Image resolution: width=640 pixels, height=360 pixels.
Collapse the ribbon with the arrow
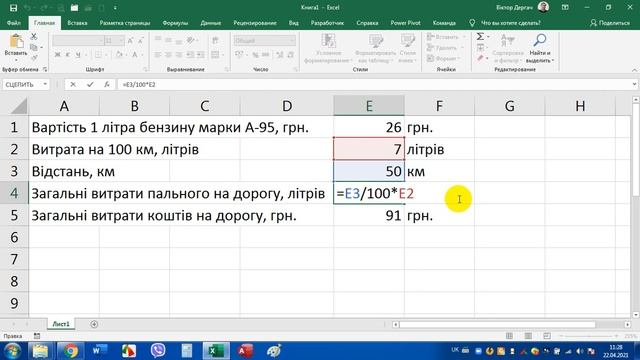pyautogui.click(x=634, y=70)
